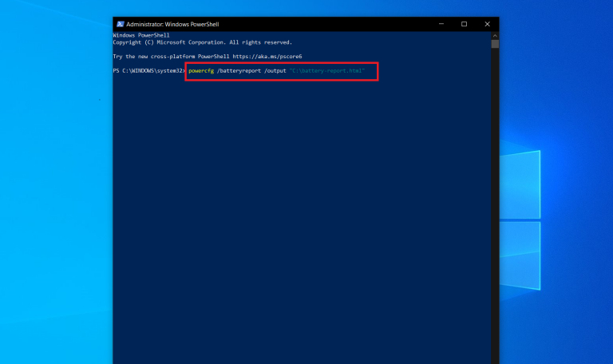The width and height of the screenshot is (613, 364).
Task: Click the https://aka.ms/pscore6 URL text
Action: click(267, 57)
